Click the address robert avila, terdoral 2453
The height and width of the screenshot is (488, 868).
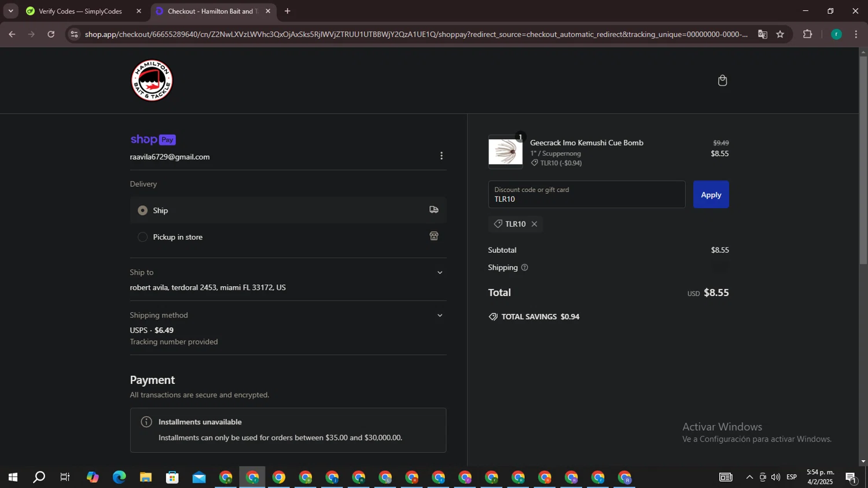208,288
